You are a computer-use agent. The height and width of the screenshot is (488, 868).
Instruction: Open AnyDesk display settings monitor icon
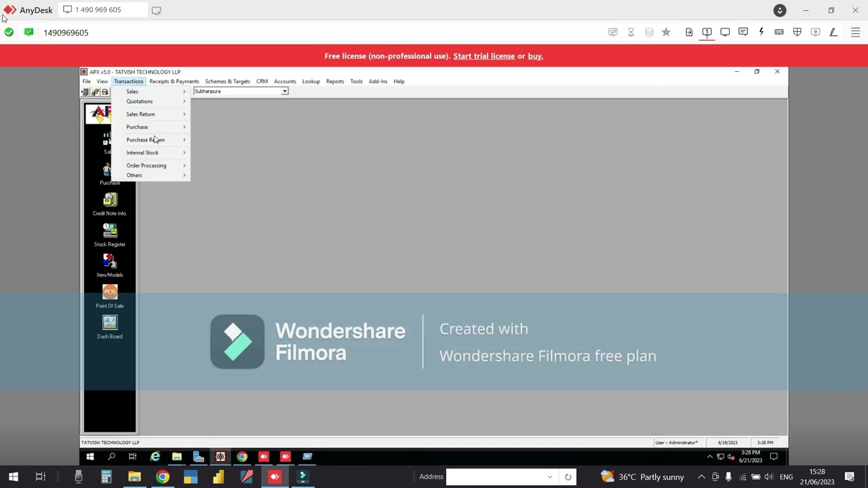725,32
